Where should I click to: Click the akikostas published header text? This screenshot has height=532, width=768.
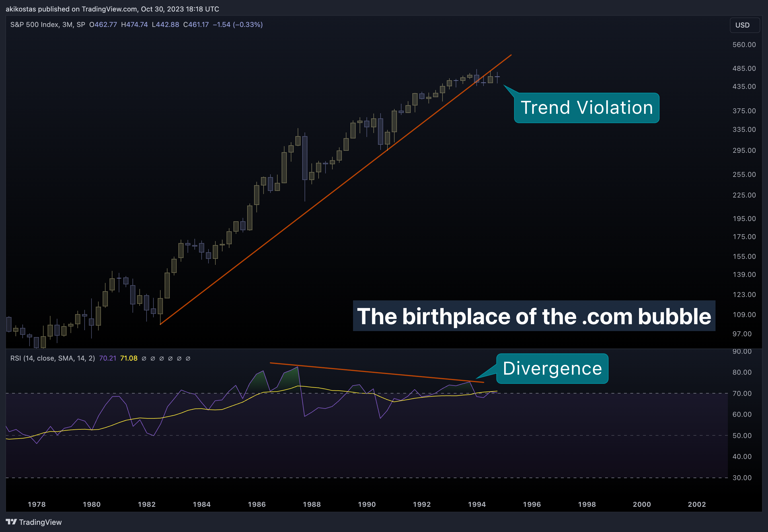pos(112,9)
